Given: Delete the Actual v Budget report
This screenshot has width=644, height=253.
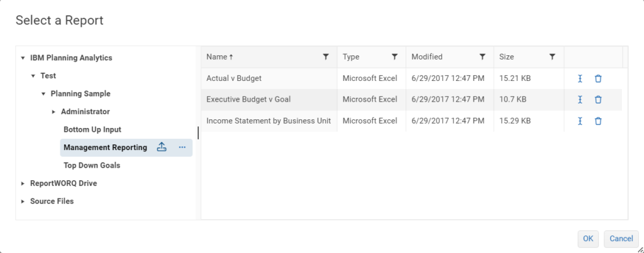Looking at the screenshot, I should point(598,78).
